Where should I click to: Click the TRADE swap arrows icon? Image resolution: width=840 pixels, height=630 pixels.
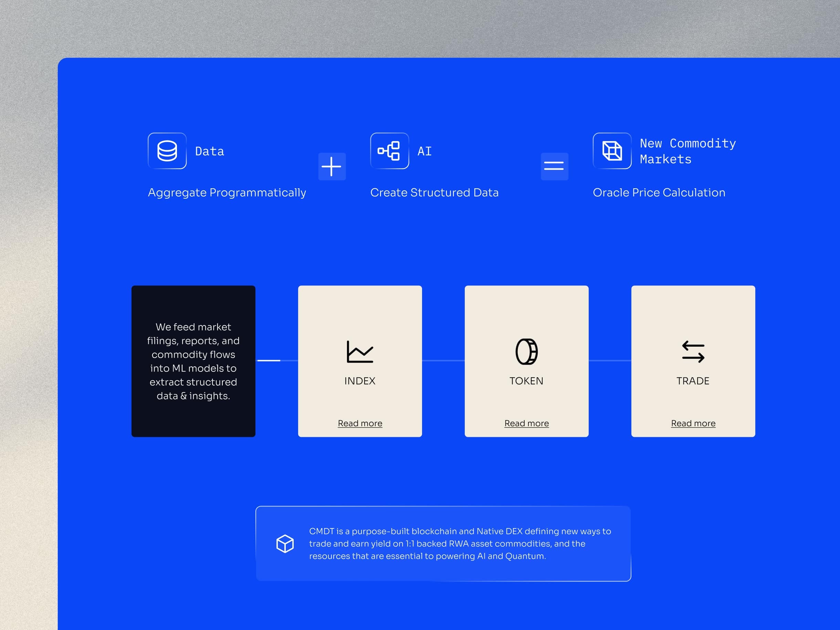click(x=693, y=351)
